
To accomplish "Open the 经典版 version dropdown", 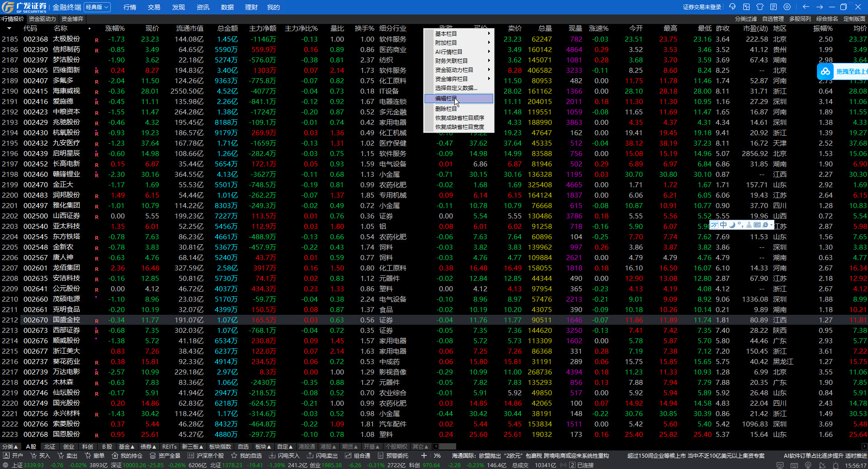I will point(97,7).
